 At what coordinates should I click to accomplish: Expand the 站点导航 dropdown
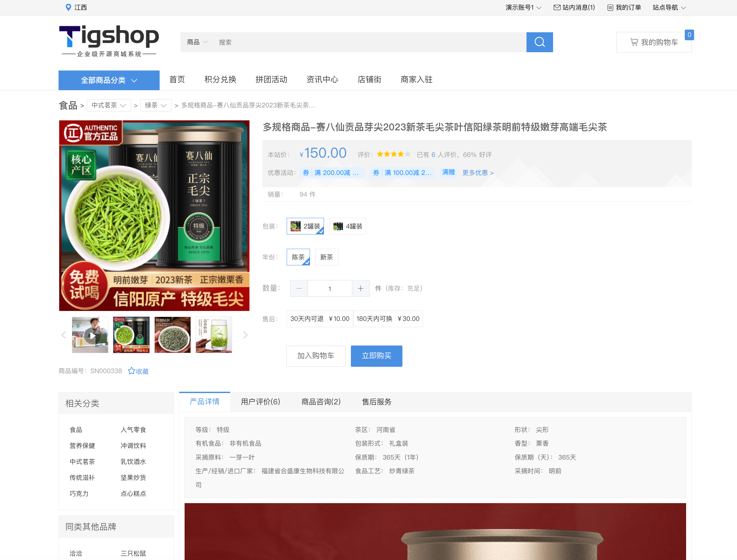pos(669,7)
